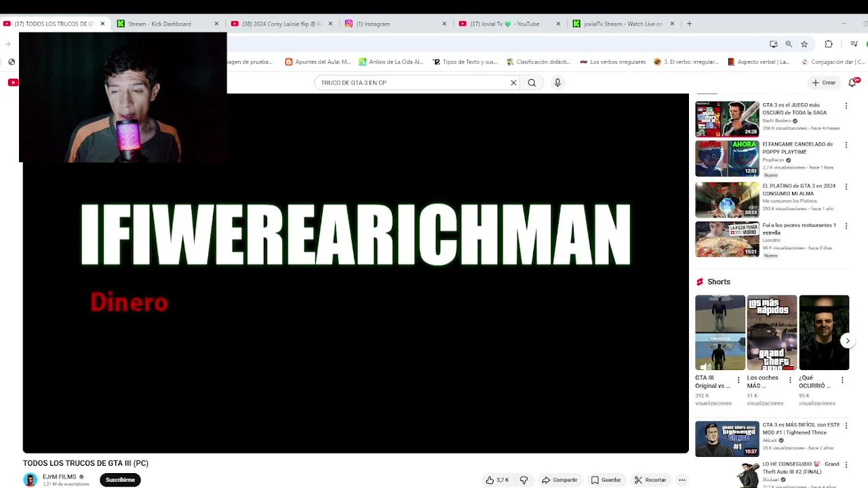This screenshot has height=488, width=868.
Task: Open the Clasificación didácti bookmark
Action: 539,62
